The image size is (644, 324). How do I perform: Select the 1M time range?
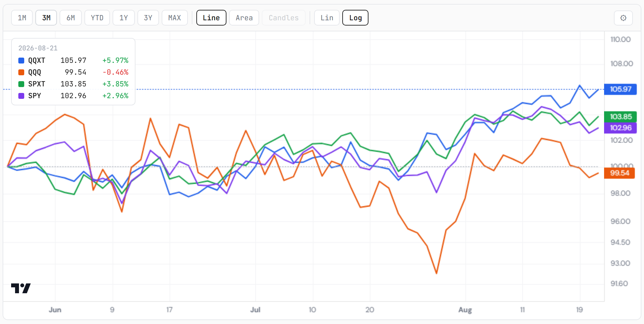click(x=22, y=18)
